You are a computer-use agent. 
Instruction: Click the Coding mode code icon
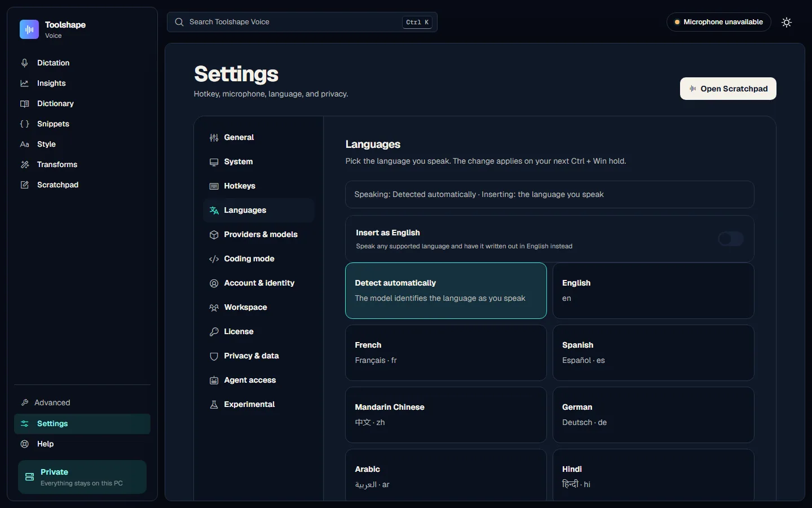[214, 259]
